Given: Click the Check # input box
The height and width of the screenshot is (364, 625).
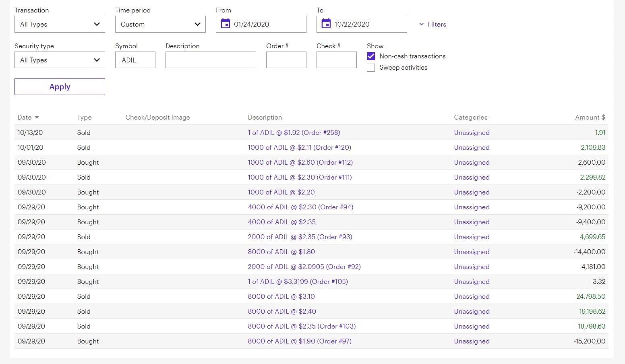Looking at the screenshot, I should pyautogui.click(x=336, y=60).
